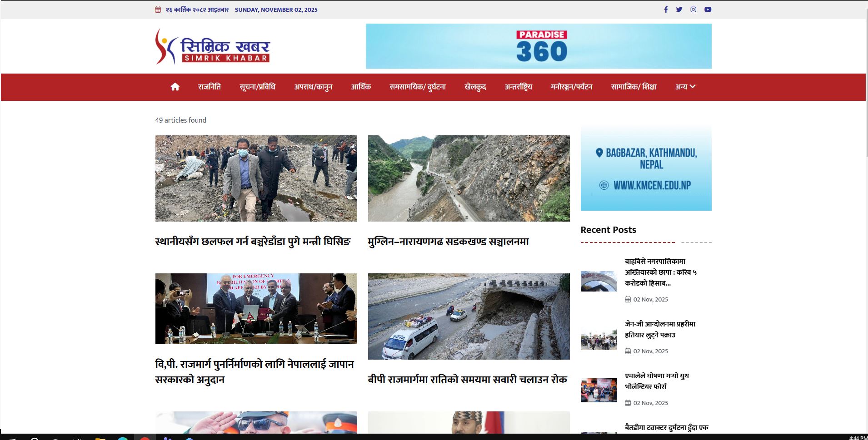
Task: Select the खेलकुद menu item
Action: [475, 87]
